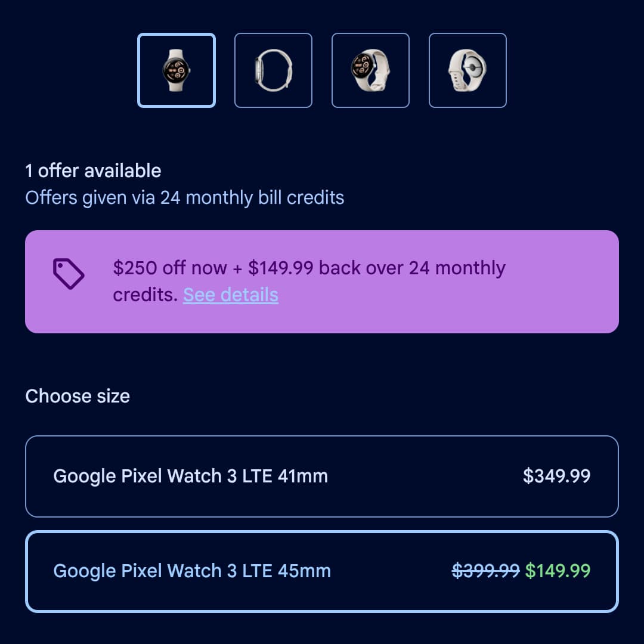Click the "Google Pixel Watch 3 LTE 41mm" label
Screen dimensions: 644x644
pyautogui.click(x=191, y=476)
